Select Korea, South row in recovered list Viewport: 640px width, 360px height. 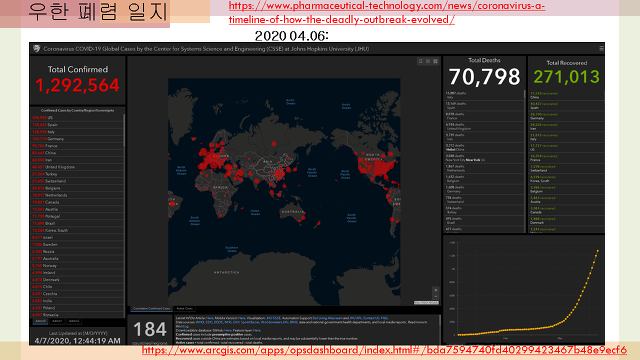(566, 179)
